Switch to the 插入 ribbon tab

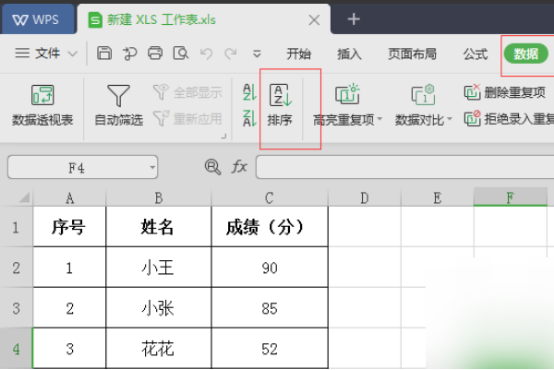(349, 54)
